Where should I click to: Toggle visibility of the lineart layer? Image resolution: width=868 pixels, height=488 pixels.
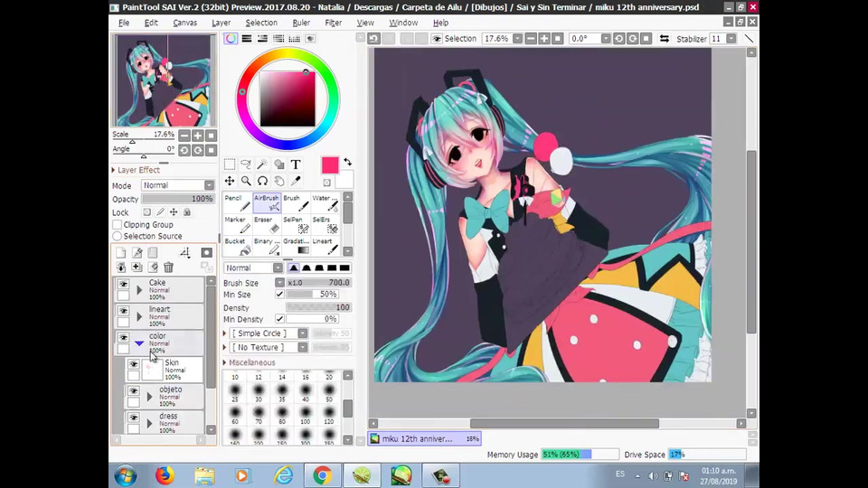pos(123,310)
